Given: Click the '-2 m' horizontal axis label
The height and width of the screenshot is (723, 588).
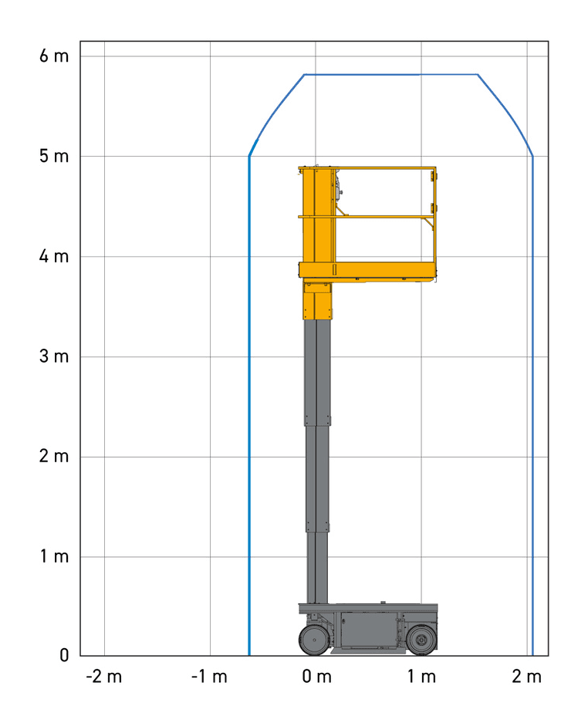Looking at the screenshot, I should [104, 677].
